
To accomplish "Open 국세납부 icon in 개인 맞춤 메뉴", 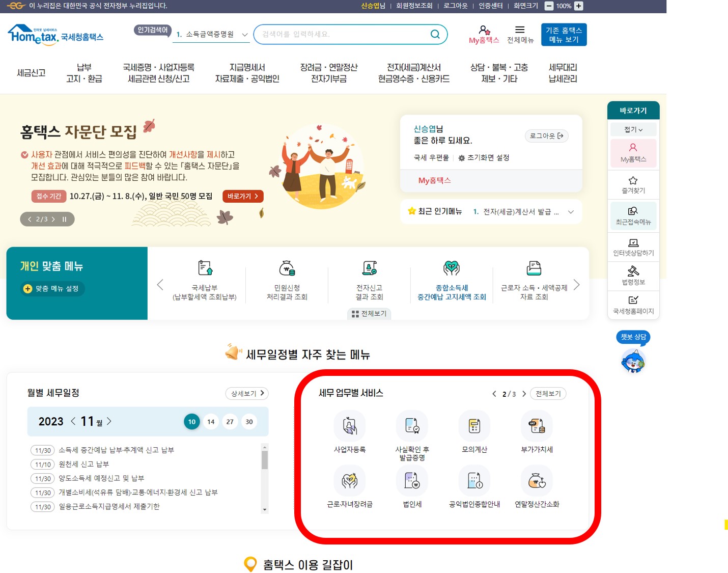I will [x=205, y=268].
